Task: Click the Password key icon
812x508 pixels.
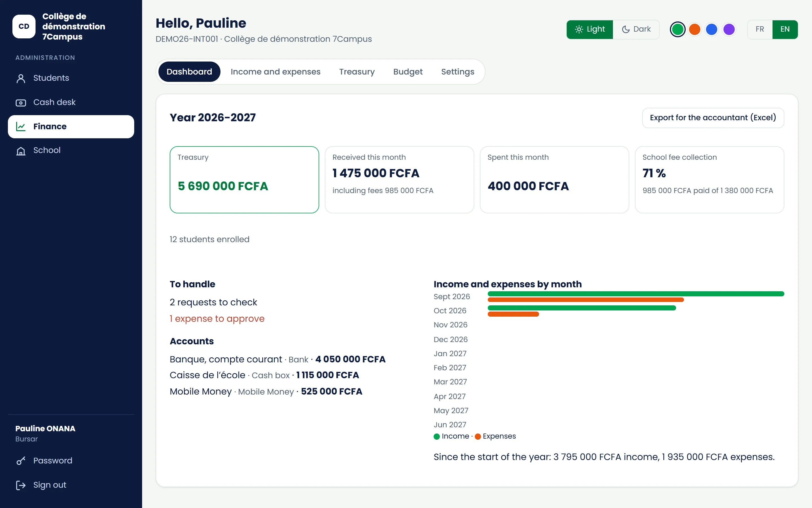Action: pyautogui.click(x=21, y=461)
